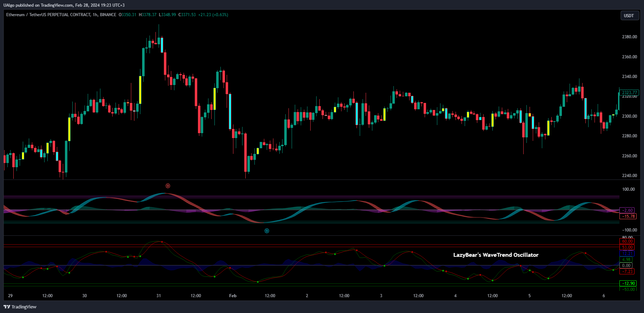
Task: Click the 29 date label on time axis
Action: pos(10,296)
